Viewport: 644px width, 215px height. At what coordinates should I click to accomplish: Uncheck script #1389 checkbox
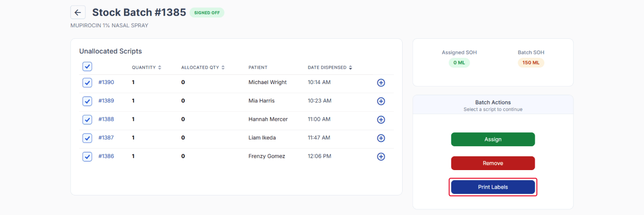point(87,101)
